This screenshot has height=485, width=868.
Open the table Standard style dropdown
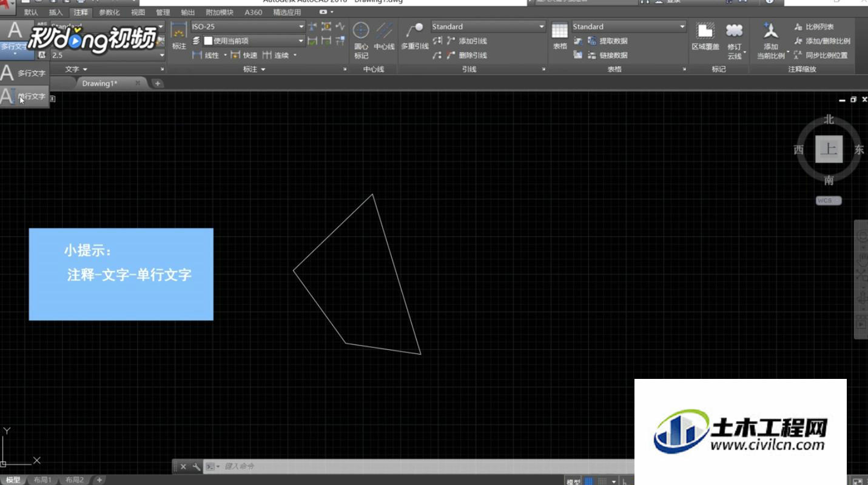(x=682, y=27)
